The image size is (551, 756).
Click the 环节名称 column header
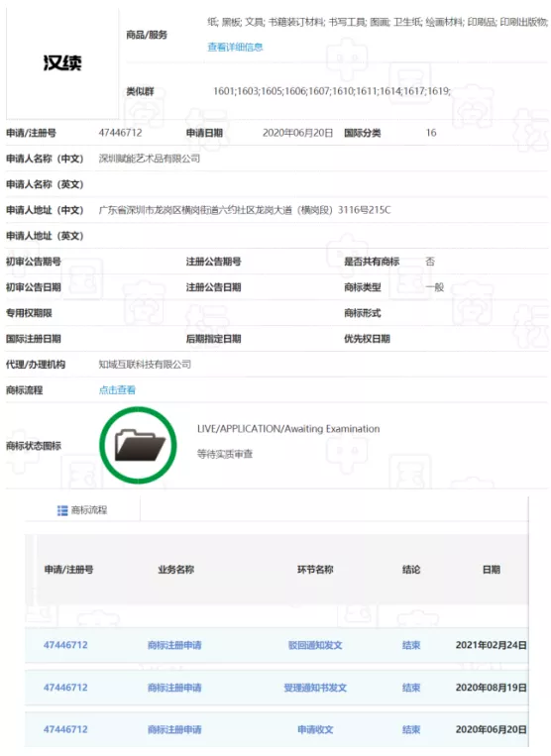point(315,570)
